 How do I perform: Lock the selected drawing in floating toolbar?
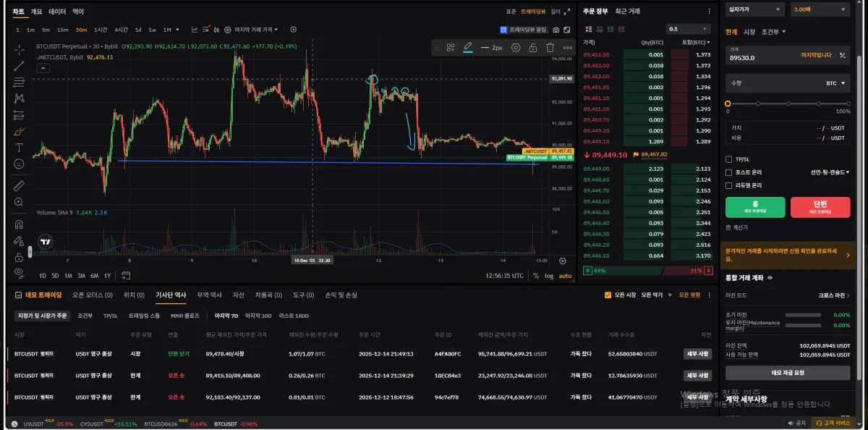point(532,48)
